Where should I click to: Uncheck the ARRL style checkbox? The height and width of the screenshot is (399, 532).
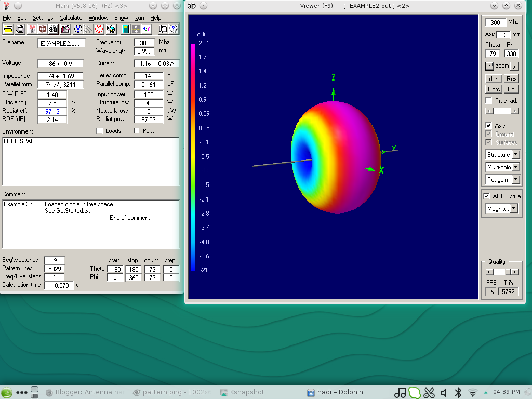(x=486, y=196)
